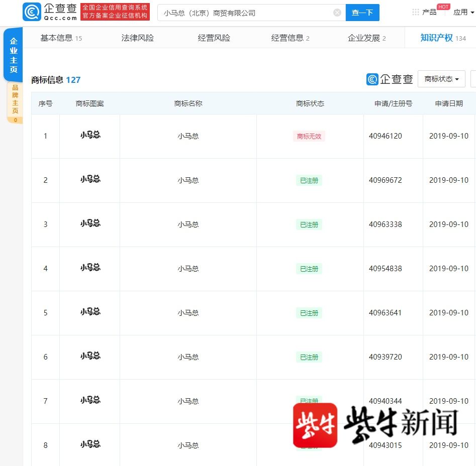The image size is (476, 466).
Task: Open the 经营信息 section dropdown
Action: click(290, 37)
